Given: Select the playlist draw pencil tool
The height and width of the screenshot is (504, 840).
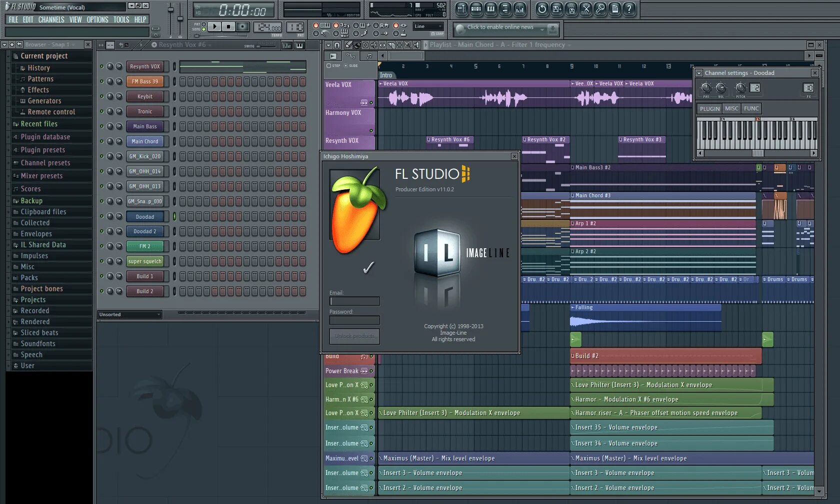Looking at the screenshot, I should tap(348, 45).
